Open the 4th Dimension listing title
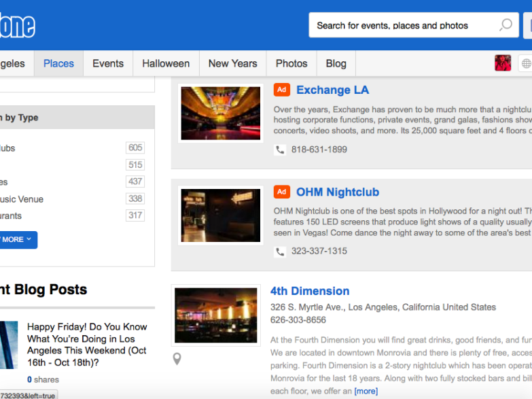Image resolution: width=532 pixels, height=399 pixels. click(310, 291)
